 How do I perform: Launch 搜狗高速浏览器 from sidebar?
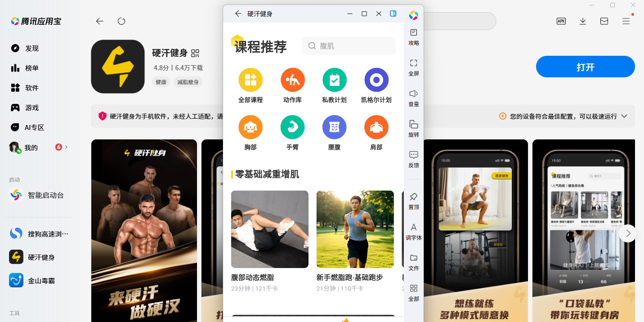tap(40, 234)
